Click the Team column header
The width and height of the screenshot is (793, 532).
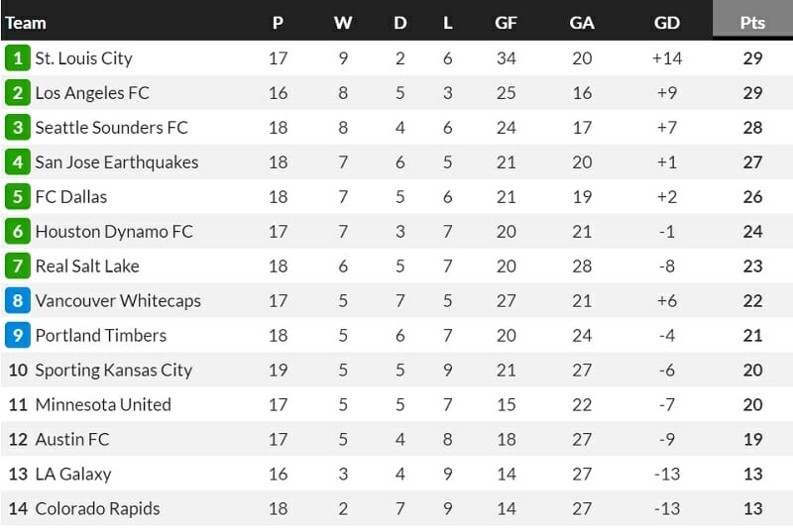pos(26,23)
